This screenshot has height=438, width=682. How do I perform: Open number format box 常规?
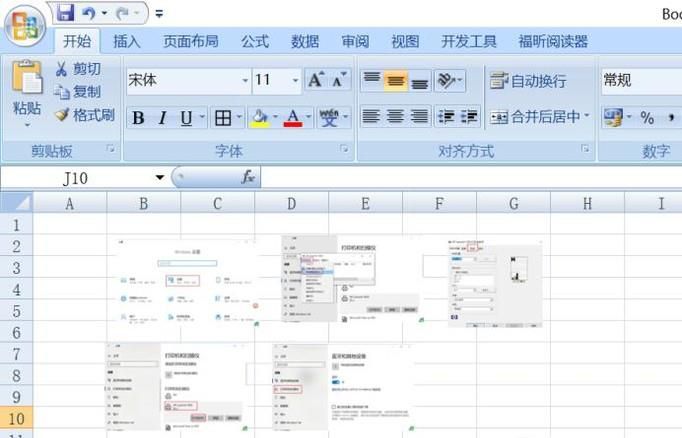pyautogui.click(x=642, y=80)
